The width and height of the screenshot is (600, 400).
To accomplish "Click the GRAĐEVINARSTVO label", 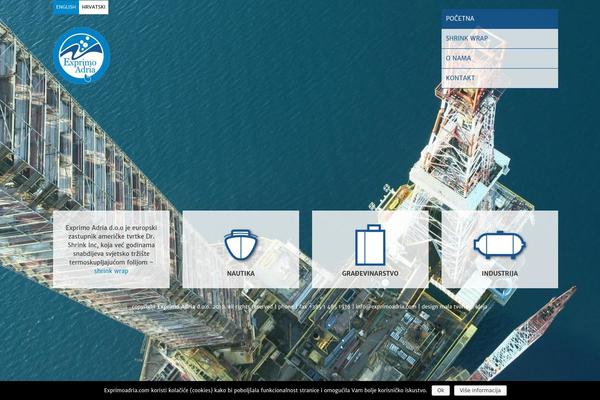I will click(370, 274).
